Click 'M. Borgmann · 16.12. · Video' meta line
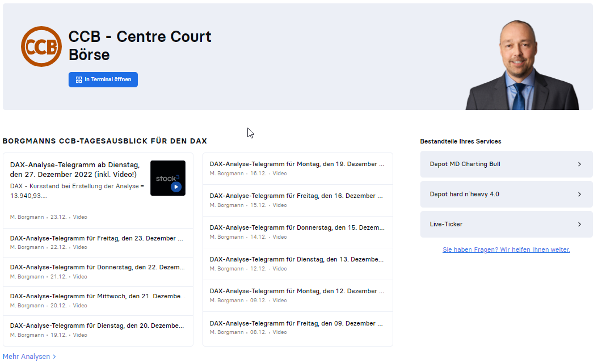 pyautogui.click(x=248, y=173)
